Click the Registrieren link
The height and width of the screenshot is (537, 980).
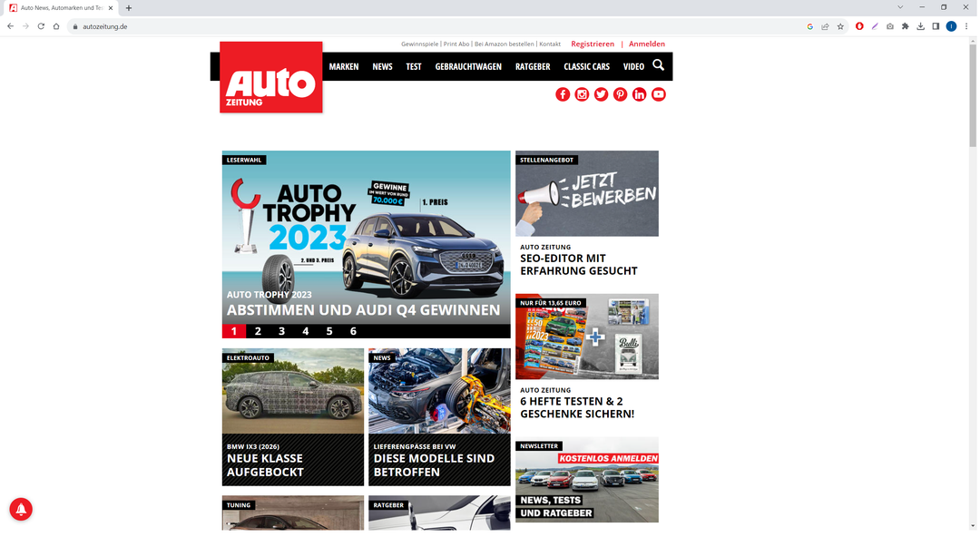pyautogui.click(x=593, y=44)
